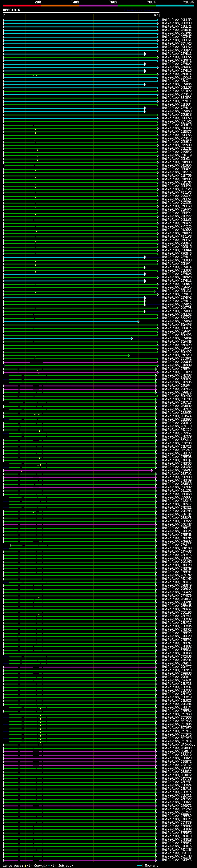Viewport: 197px width, 868px height.
Task: Click the cyan ~100% identity legend segment
Action: click(175, 6)
